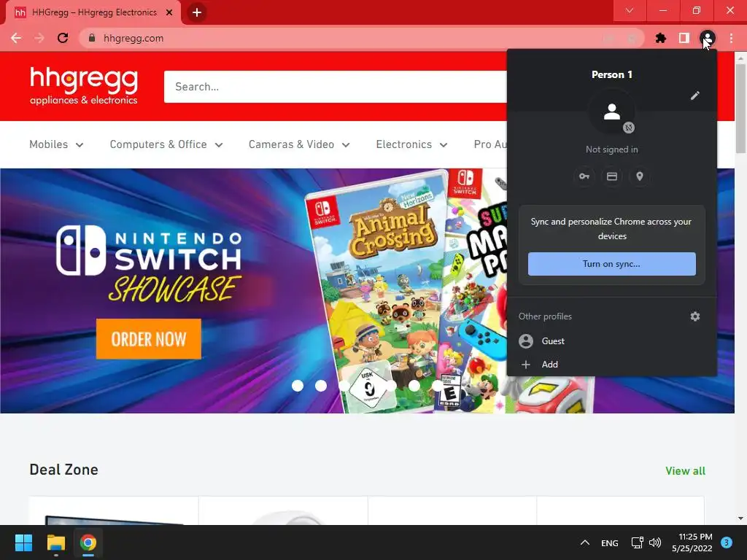Open File Explorer from taskbar
Image resolution: width=747 pixels, height=560 pixels.
pos(55,542)
